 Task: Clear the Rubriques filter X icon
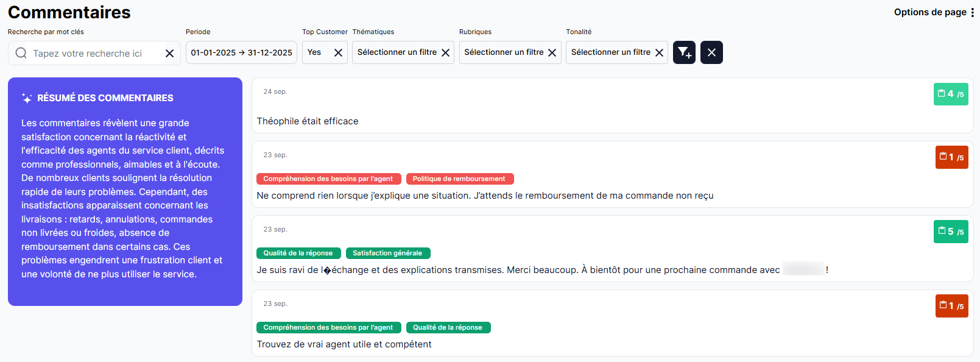(552, 52)
